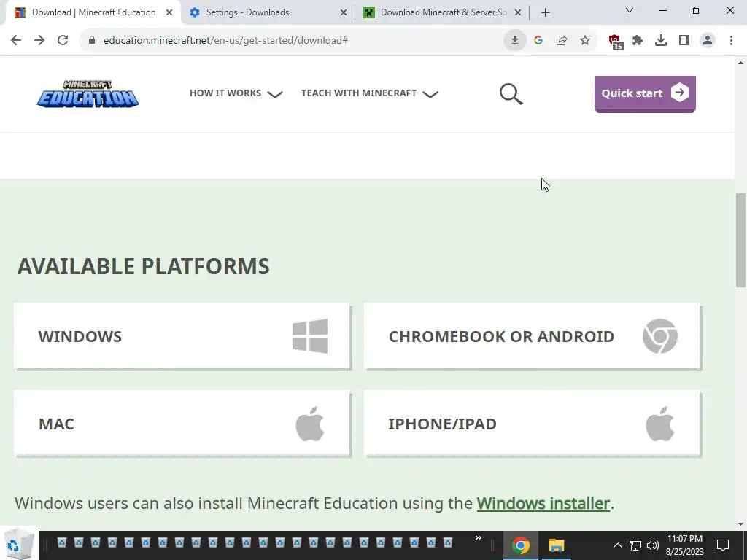747x560 pixels.
Task: Click the install app icon in address bar
Action: [x=515, y=40]
